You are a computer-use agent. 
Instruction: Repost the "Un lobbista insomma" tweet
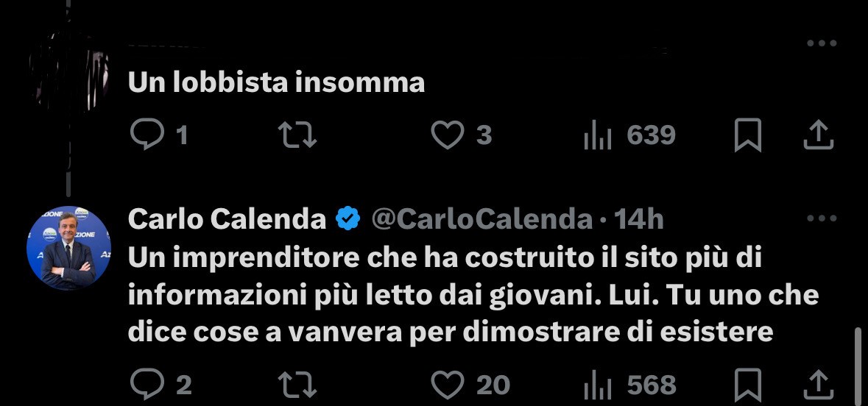[x=297, y=135]
